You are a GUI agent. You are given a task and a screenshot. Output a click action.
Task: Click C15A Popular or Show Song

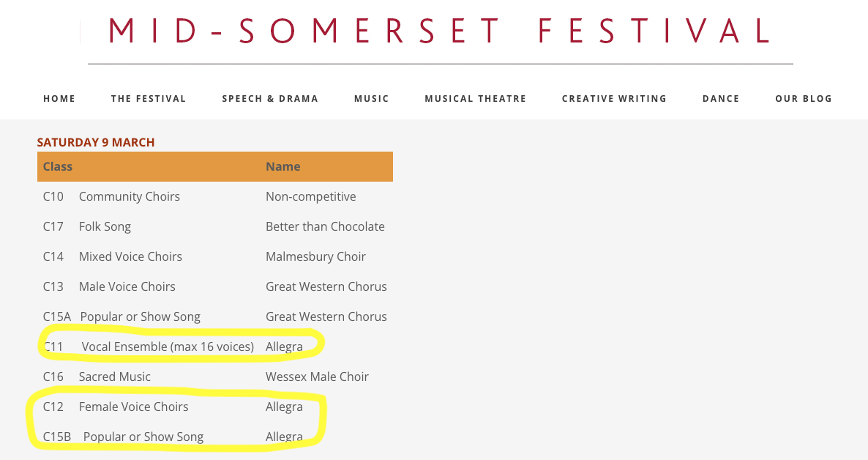coord(121,316)
